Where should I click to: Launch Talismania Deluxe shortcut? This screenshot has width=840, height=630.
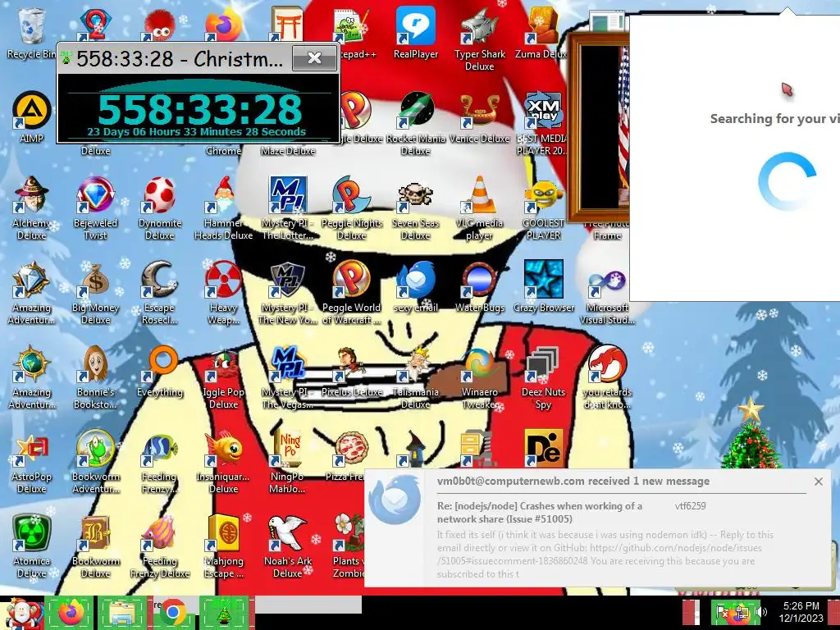tap(416, 378)
